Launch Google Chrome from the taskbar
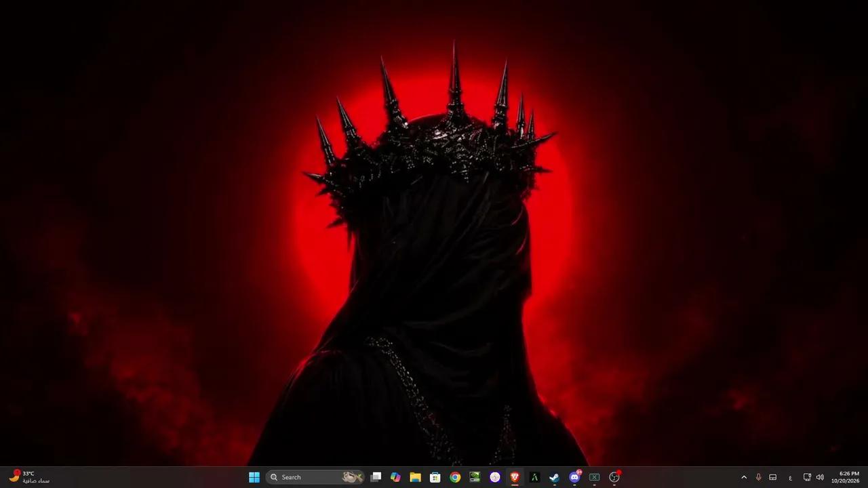 (x=455, y=477)
